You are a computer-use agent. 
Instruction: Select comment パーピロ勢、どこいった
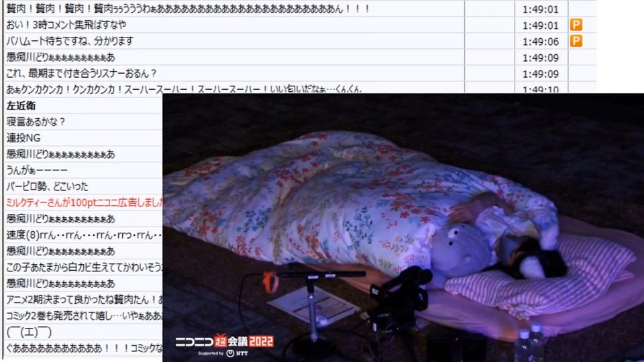pyautogui.click(x=47, y=186)
